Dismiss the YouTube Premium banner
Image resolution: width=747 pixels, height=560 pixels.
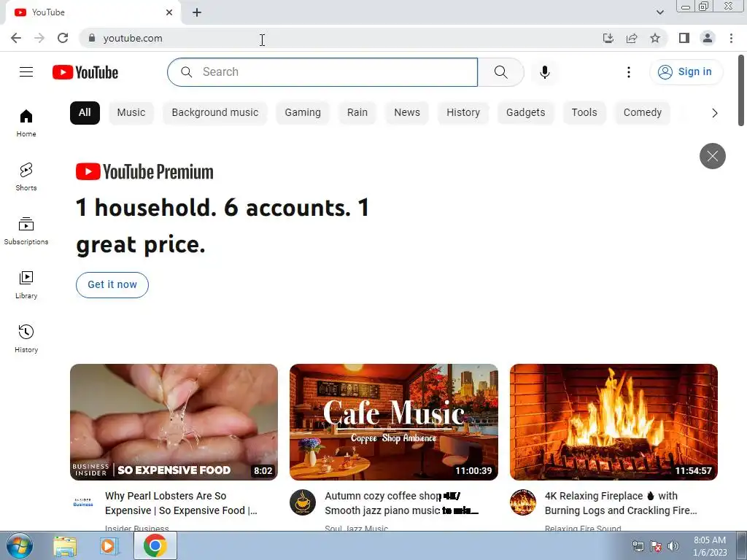coord(712,156)
